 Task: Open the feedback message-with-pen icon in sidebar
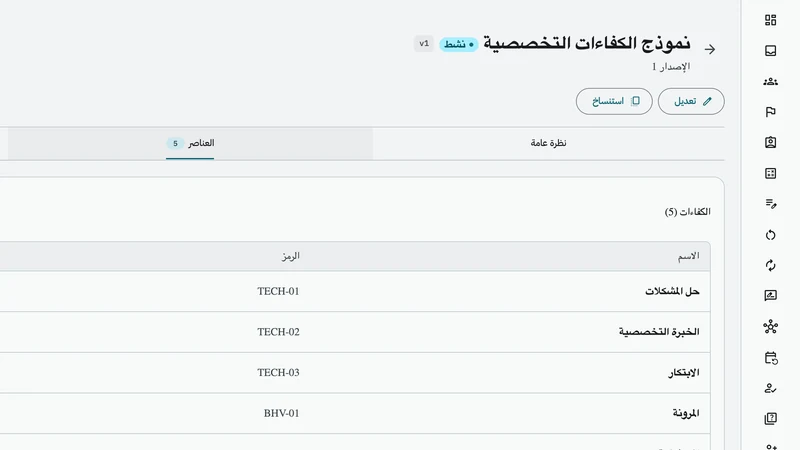point(770,295)
